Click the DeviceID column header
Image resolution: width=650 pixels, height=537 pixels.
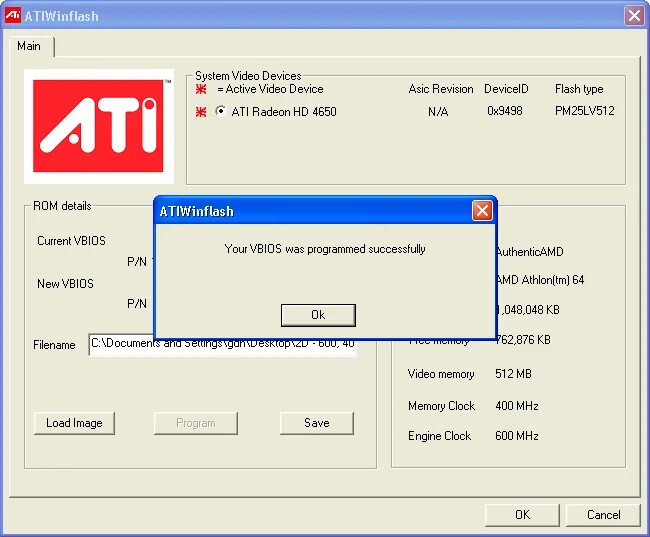click(x=506, y=89)
